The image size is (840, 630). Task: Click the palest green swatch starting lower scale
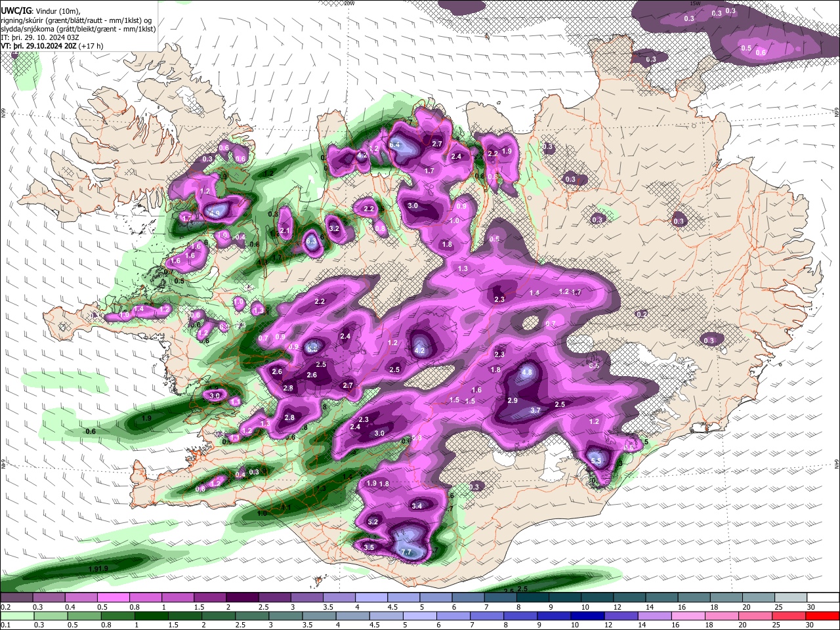click(x=17, y=616)
